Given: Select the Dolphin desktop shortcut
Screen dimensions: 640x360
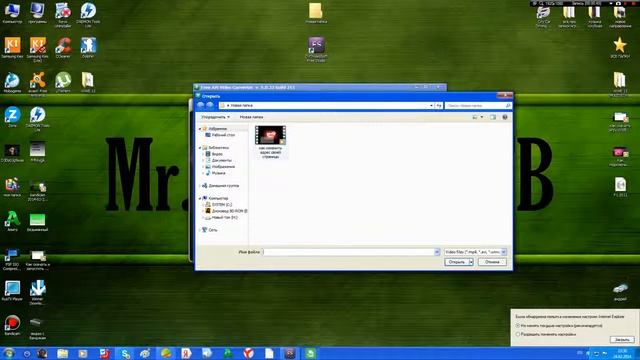Looking at the screenshot, I should click(x=88, y=47).
